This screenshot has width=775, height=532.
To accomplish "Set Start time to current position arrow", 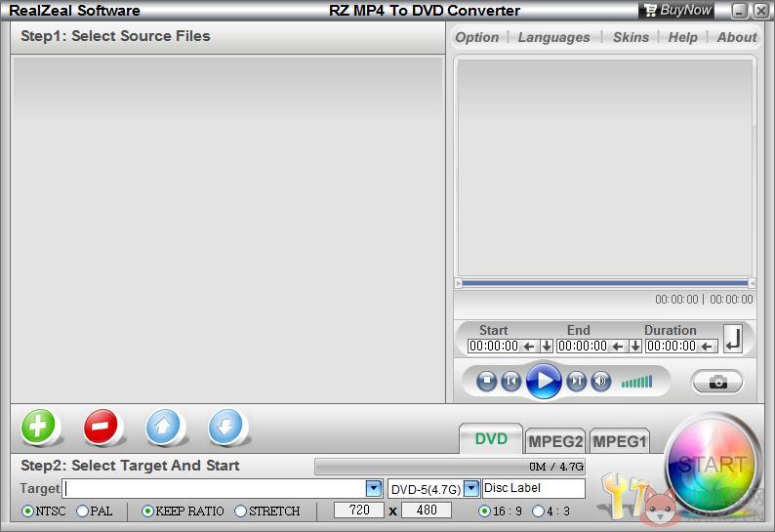I will [x=529, y=347].
